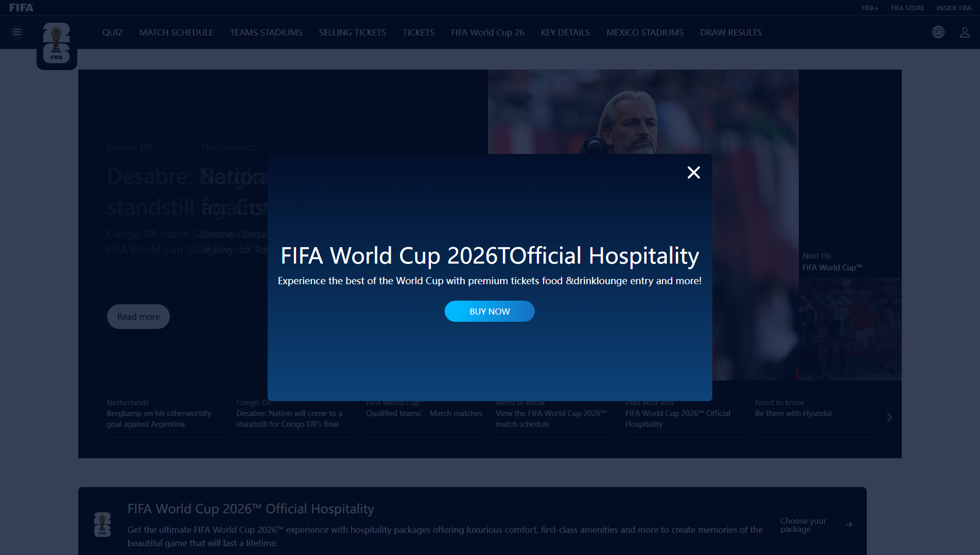Image resolution: width=980 pixels, height=555 pixels.
Task: Click the Read more button
Action: 138,317
